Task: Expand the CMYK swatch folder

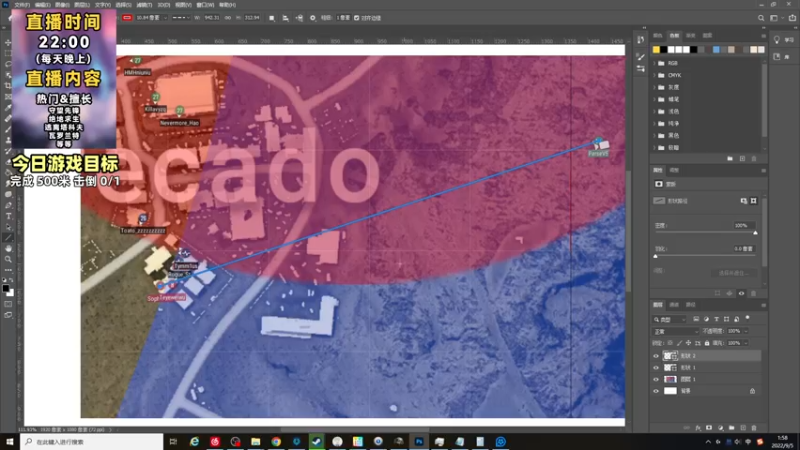Action: (655, 75)
